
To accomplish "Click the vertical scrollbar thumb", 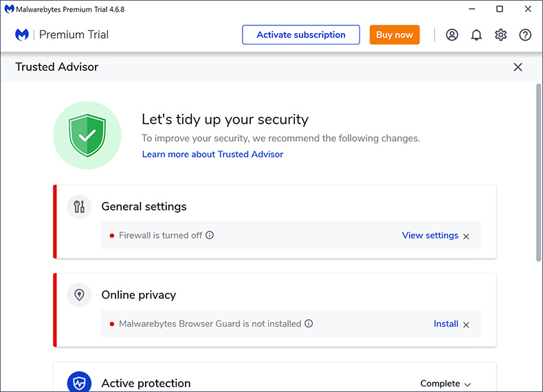I will pos(538,172).
